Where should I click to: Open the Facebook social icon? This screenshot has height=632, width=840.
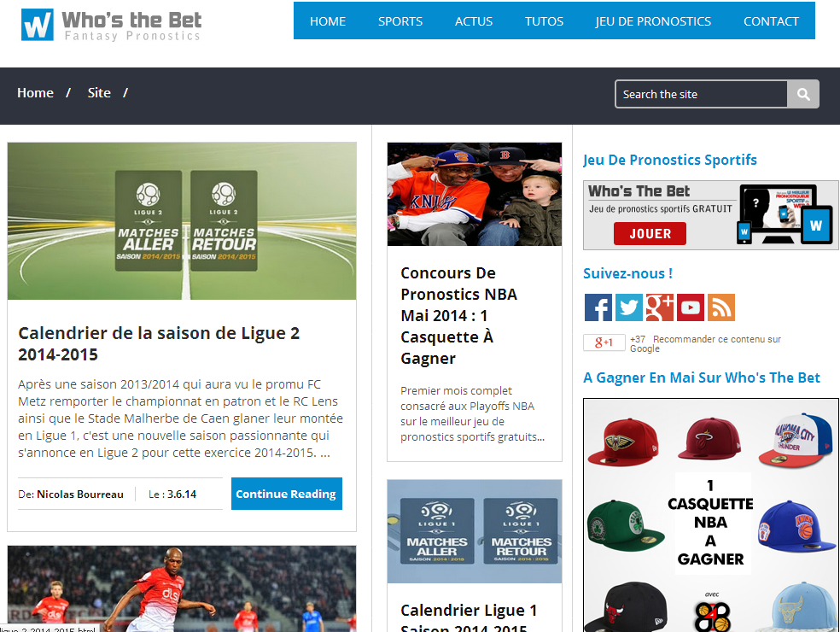[598, 307]
